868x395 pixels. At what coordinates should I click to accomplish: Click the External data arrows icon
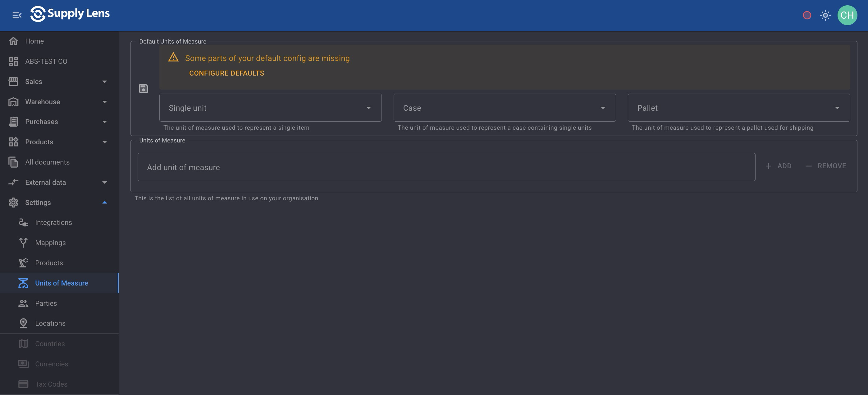coord(13,183)
